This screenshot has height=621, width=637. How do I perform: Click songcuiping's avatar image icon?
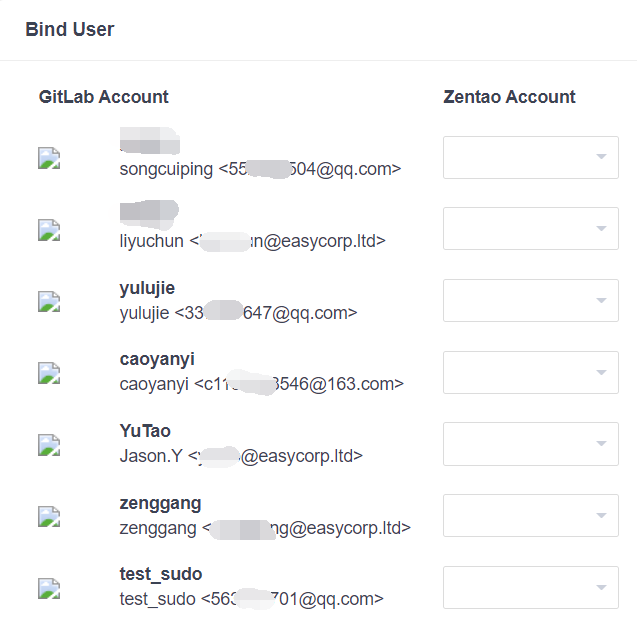(50, 158)
